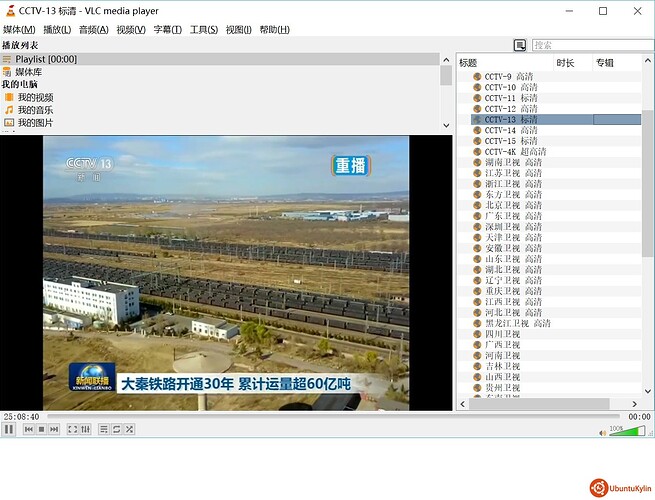The image size is (655, 500).
Task: Skip to next media item
Action: click(54, 429)
